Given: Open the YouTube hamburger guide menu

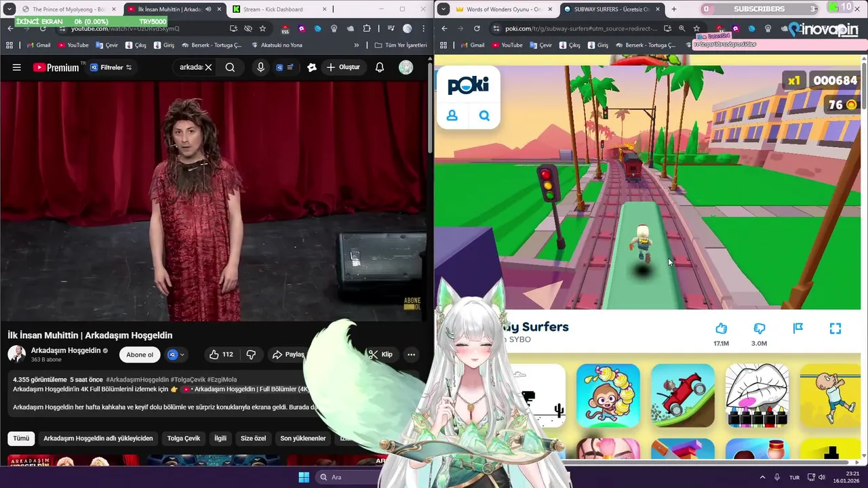Looking at the screenshot, I should [17, 67].
